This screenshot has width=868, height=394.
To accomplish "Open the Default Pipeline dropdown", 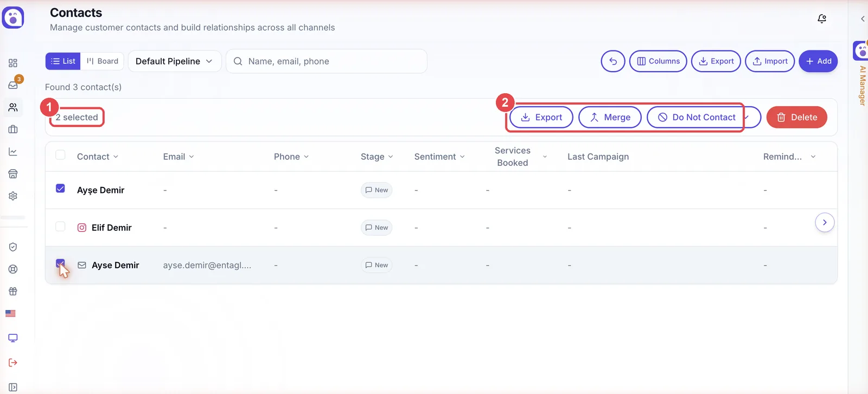I will (174, 61).
